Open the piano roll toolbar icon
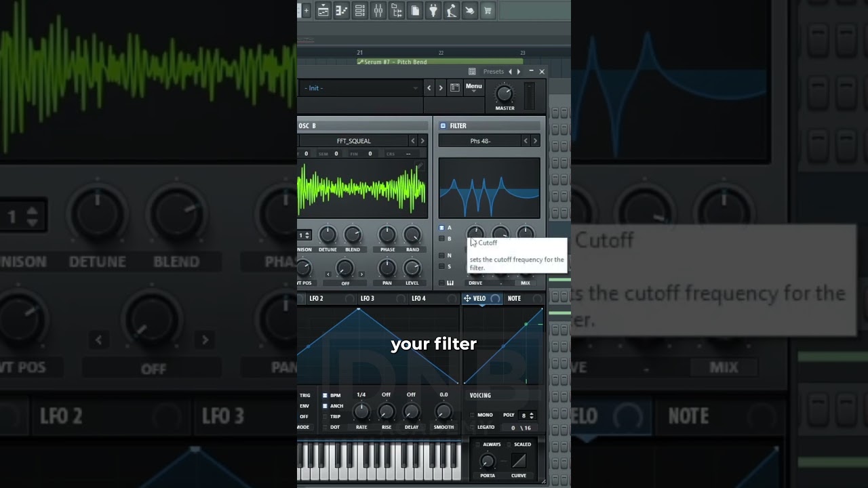The width and height of the screenshot is (868, 488). click(x=342, y=10)
